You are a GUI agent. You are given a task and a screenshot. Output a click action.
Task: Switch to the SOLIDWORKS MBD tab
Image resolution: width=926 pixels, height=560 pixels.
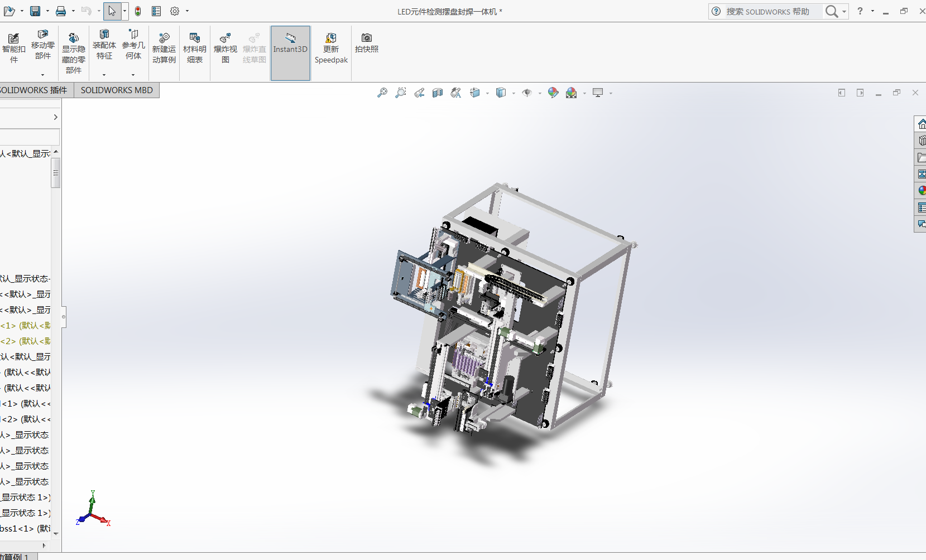(117, 90)
